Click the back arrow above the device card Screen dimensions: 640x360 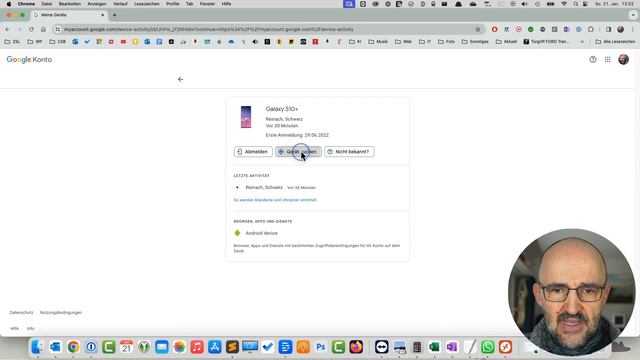click(180, 79)
